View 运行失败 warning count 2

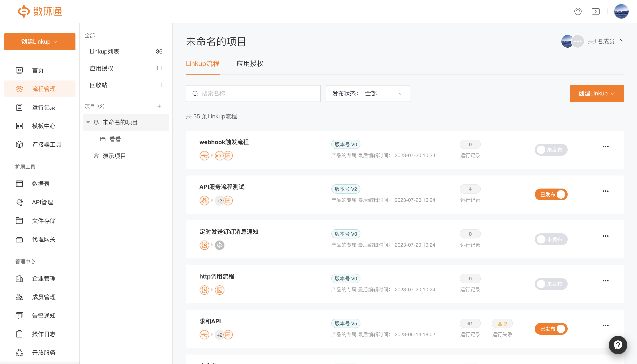click(502, 323)
